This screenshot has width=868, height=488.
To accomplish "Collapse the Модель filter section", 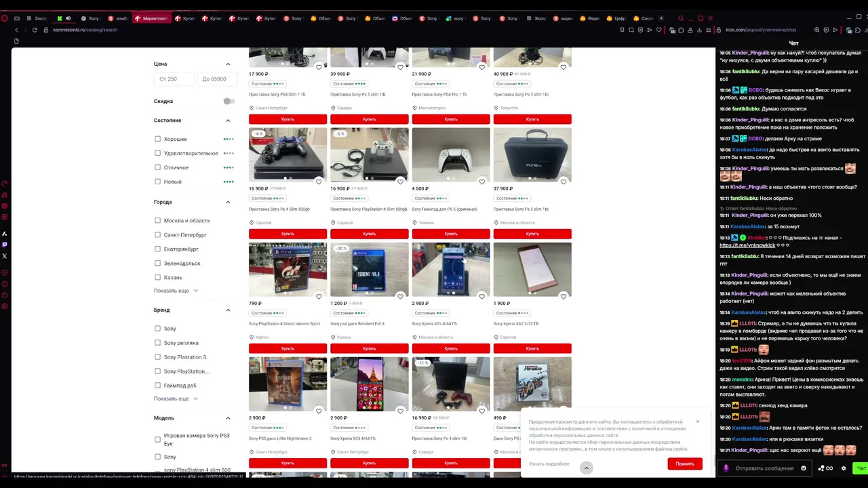I will pos(228,418).
